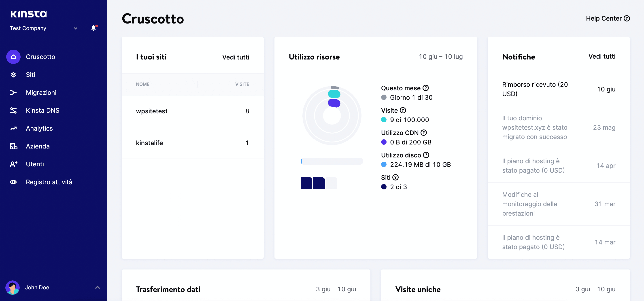Viewport: 644px width, 301px height.
Task: Select Cruscotto in the navigation menu
Action: pos(40,57)
